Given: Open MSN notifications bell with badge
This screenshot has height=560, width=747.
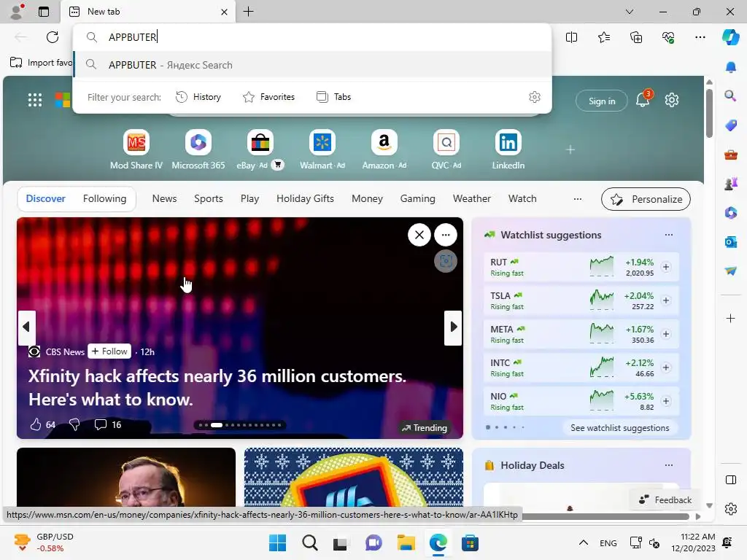Looking at the screenshot, I should (643, 98).
